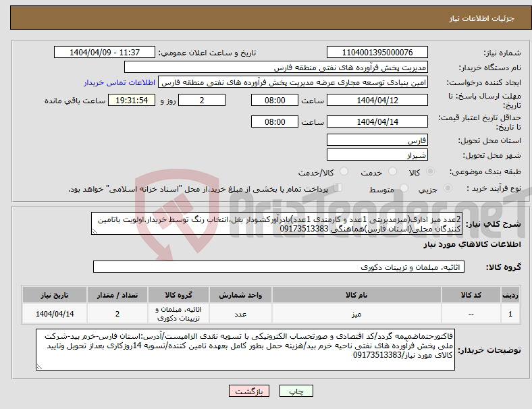Click the response deadline time 08:00 field

click(275, 101)
